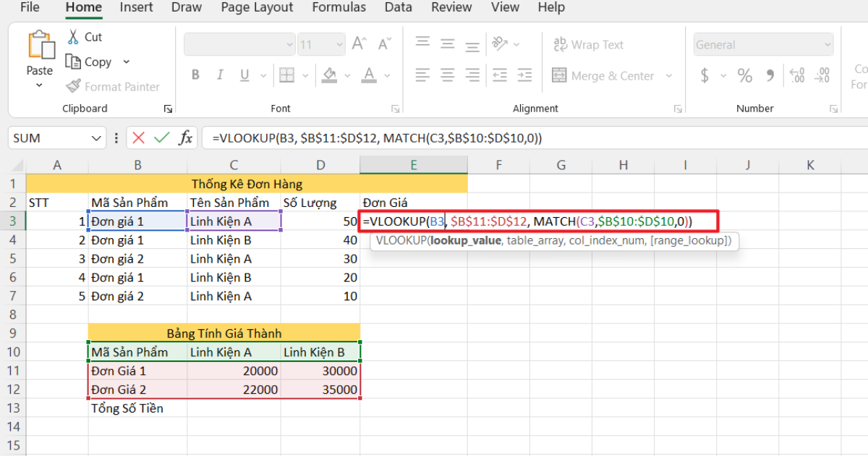868x456 pixels.
Task: Click the Increase Indent icon
Action: [x=524, y=75]
